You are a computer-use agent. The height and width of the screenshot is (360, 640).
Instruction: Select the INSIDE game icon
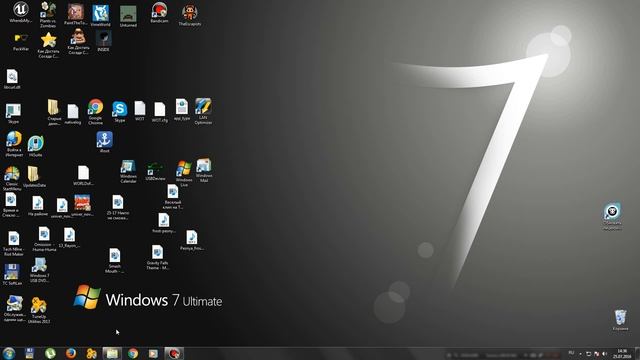tap(104, 41)
